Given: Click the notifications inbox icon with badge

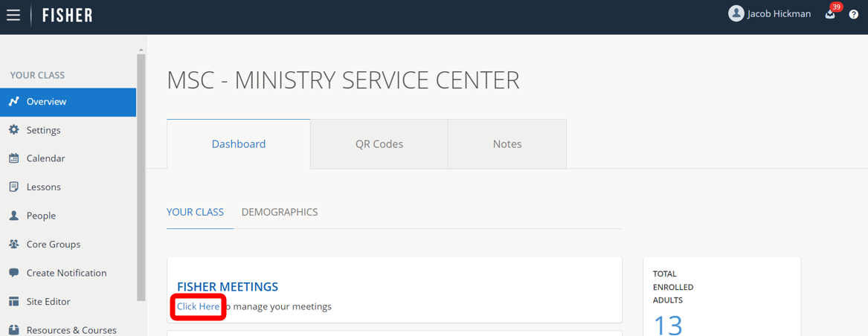Looking at the screenshot, I should 830,14.
